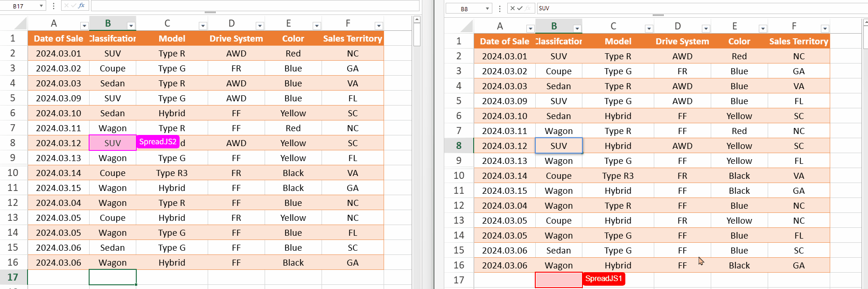This screenshot has height=289, width=868.
Task: Click the confirm checkmark in right formula bar
Action: [x=520, y=8]
